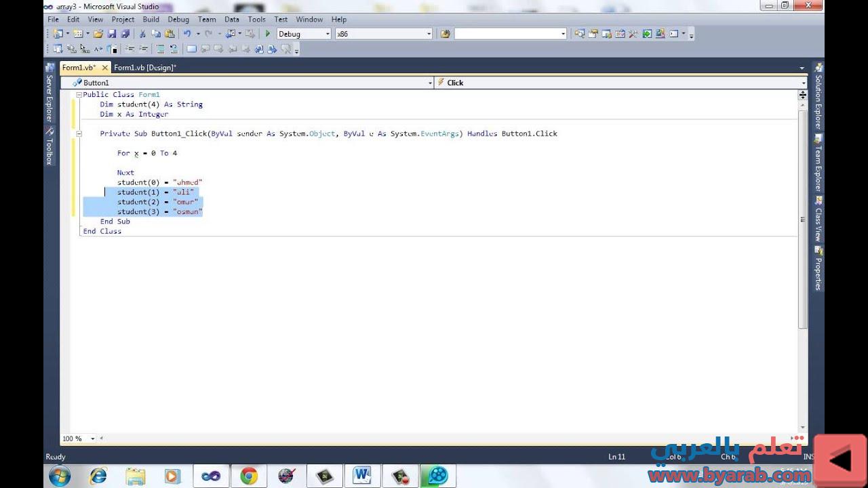Click the Display Object Member List icon
Screen dimensions: 868x488
click(x=58, y=49)
